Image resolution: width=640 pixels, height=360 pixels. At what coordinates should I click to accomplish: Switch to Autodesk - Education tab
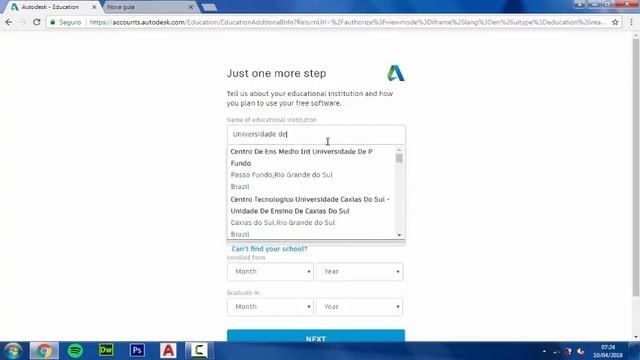coord(50,7)
